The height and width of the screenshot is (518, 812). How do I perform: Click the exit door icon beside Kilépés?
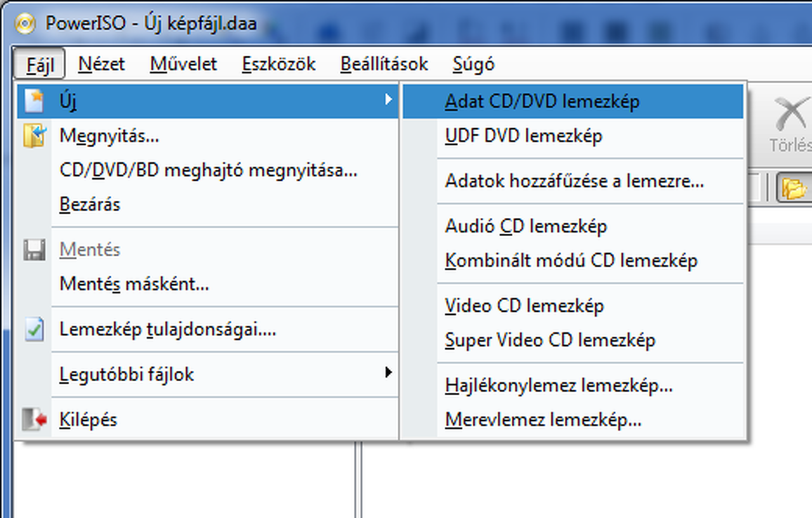(34, 420)
